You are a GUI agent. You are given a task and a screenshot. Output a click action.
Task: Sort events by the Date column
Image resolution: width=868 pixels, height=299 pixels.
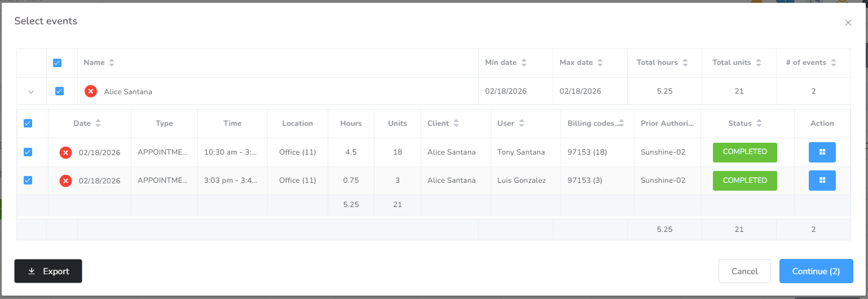coord(98,124)
